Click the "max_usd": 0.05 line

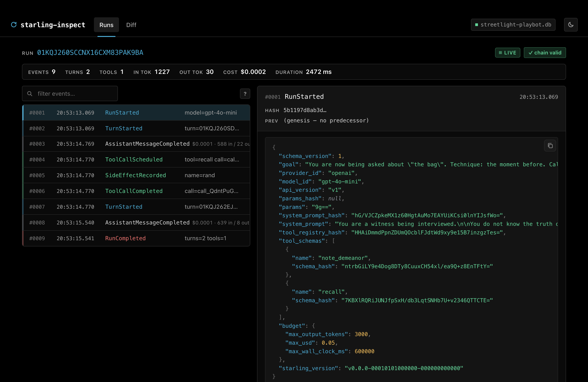click(x=311, y=343)
